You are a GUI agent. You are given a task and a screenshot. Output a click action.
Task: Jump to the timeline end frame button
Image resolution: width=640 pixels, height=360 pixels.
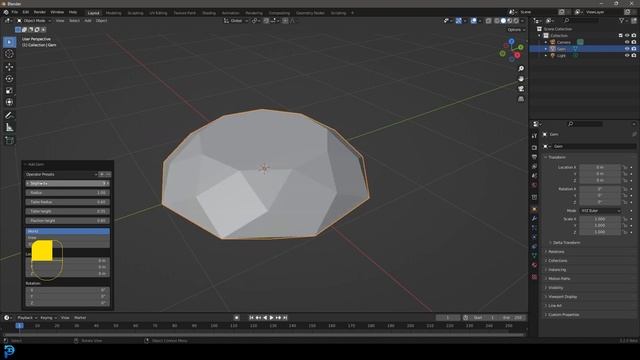click(x=285, y=318)
